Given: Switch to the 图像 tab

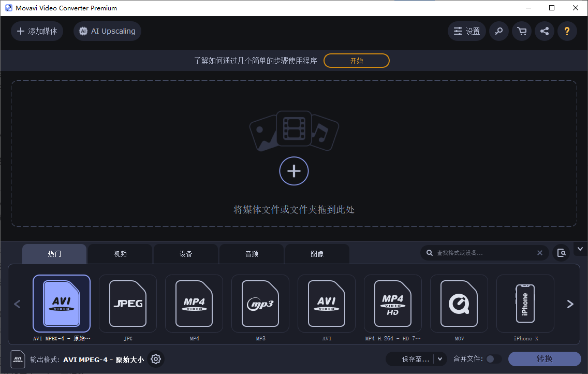Looking at the screenshot, I should coord(317,253).
